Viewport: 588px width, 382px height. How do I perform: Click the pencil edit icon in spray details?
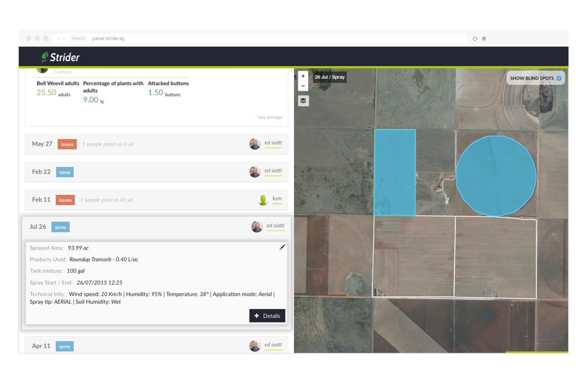[282, 247]
